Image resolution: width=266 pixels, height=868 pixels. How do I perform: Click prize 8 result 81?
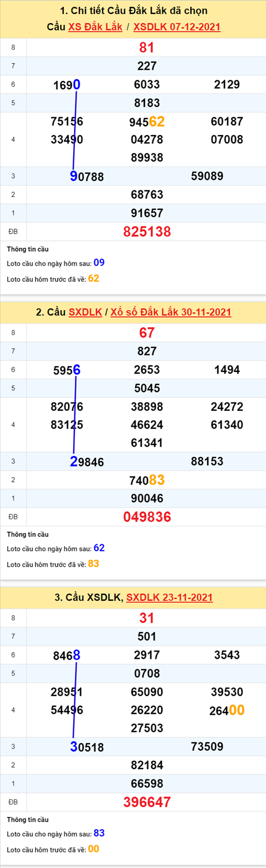[x=147, y=48]
